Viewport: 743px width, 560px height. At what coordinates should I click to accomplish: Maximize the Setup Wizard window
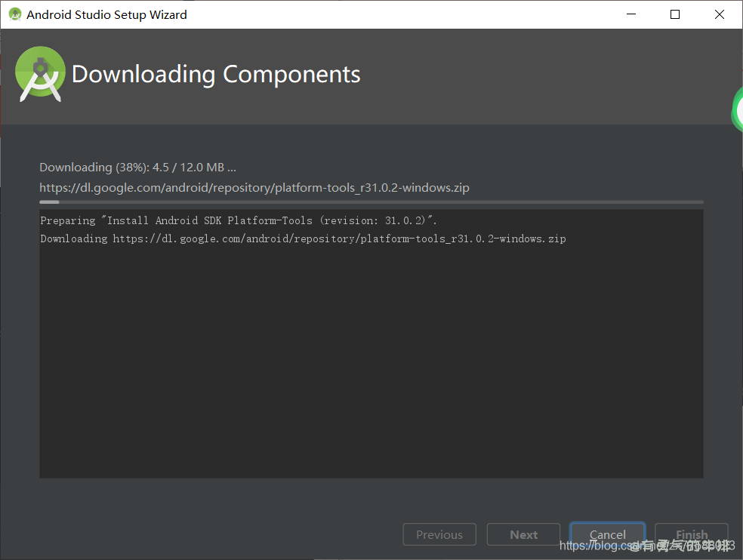pos(675,14)
